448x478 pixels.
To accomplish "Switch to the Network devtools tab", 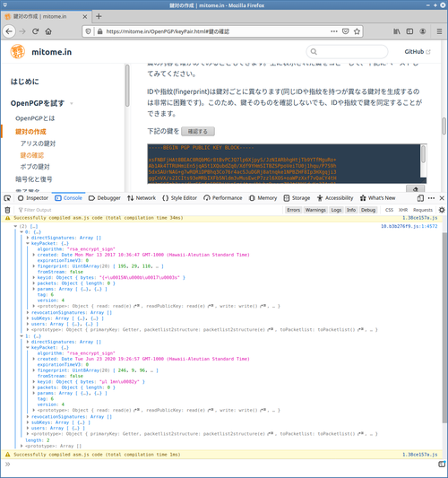I will 142,198.
